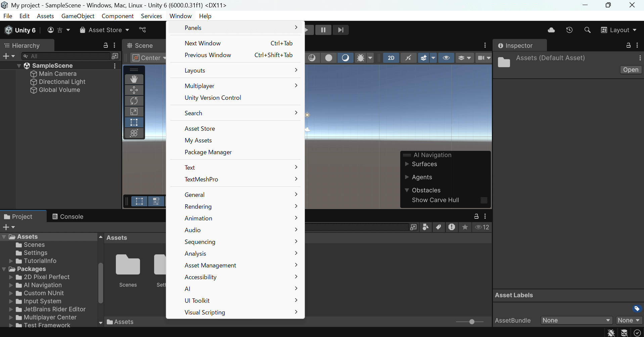Select the Rect tool
644x337 pixels.
[x=134, y=122]
